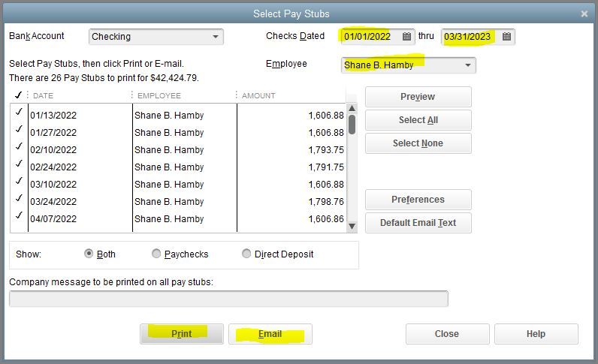The image size is (598, 364).
Task: Select the Both radio button
Action: pos(89,254)
